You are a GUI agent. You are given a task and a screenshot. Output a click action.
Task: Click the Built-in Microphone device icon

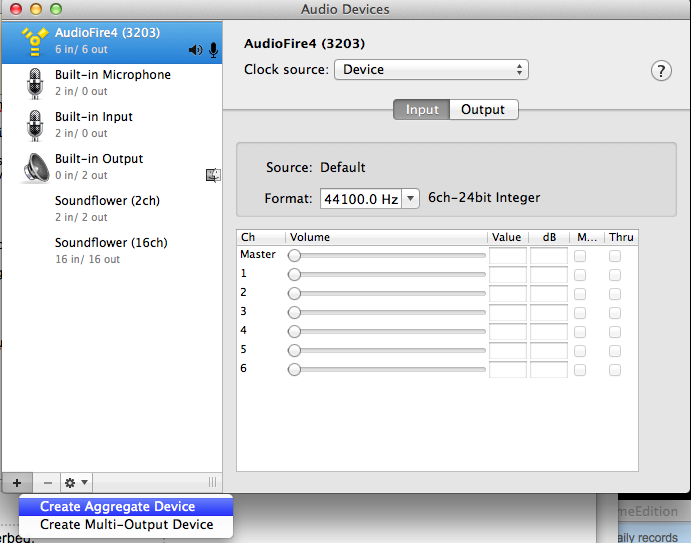35,84
